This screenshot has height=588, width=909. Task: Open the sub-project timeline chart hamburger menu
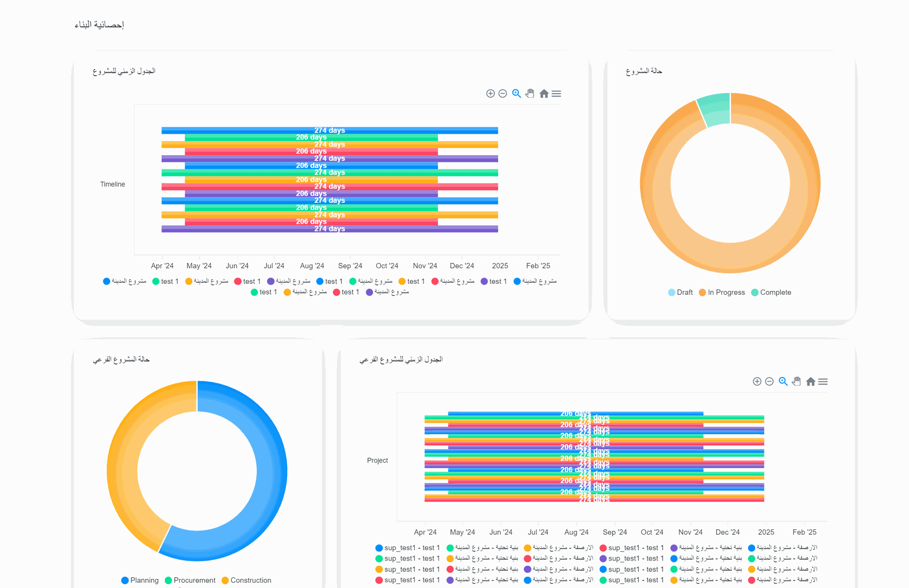(x=823, y=382)
